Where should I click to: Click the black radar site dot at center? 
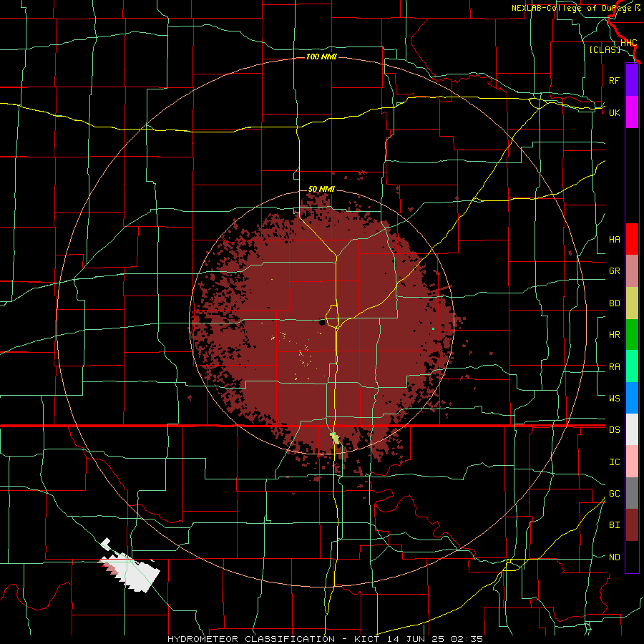point(323,322)
